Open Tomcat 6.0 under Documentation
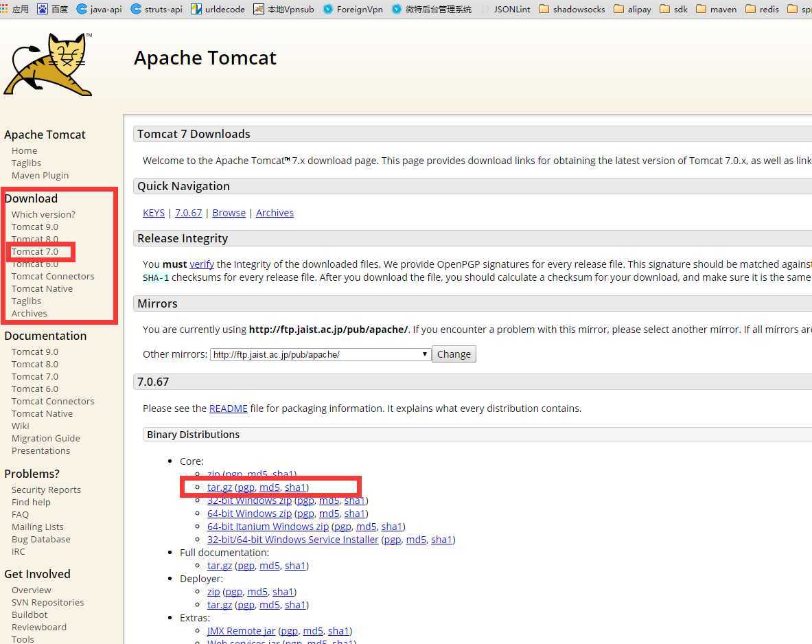The height and width of the screenshot is (644, 812). [x=35, y=389]
